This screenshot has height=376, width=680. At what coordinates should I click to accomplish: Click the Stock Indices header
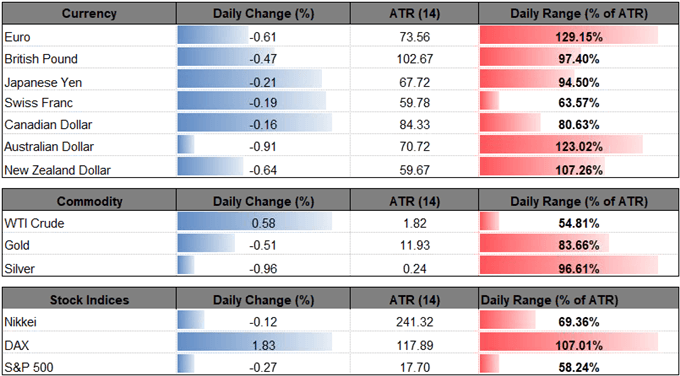click(x=89, y=300)
